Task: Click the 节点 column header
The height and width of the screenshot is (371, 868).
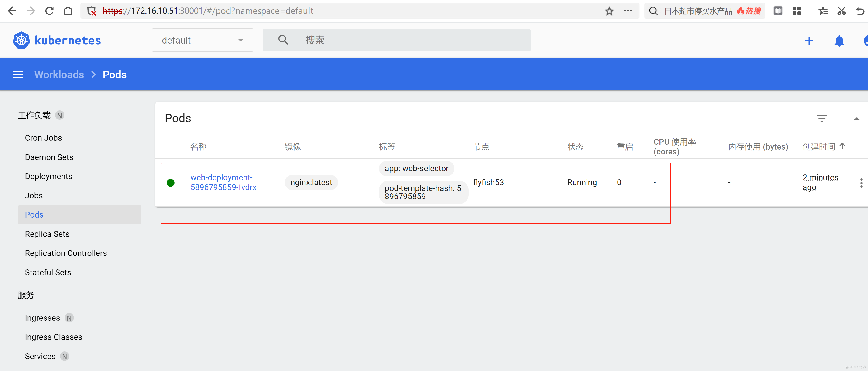Action: pos(481,147)
